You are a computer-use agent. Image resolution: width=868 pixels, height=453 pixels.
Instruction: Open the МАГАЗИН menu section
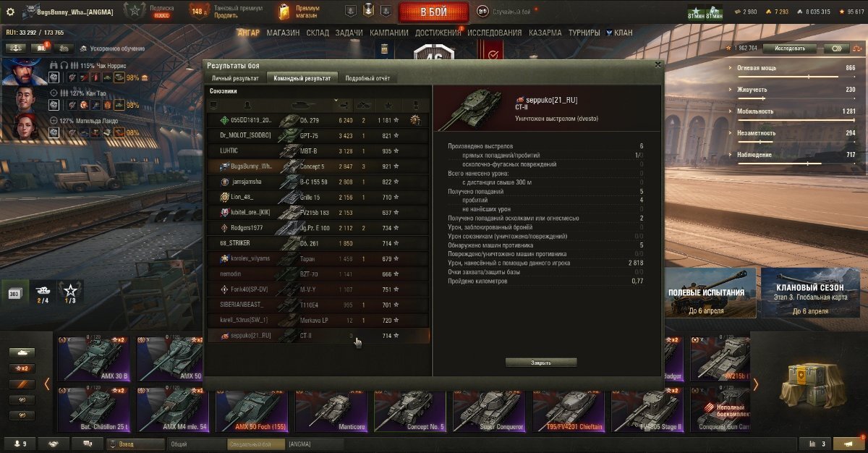tap(283, 33)
